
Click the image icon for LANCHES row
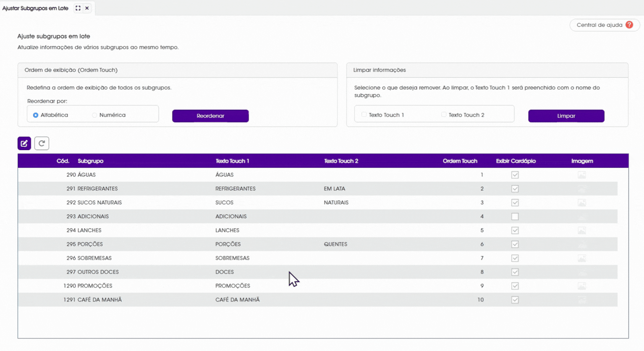click(581, 230)
